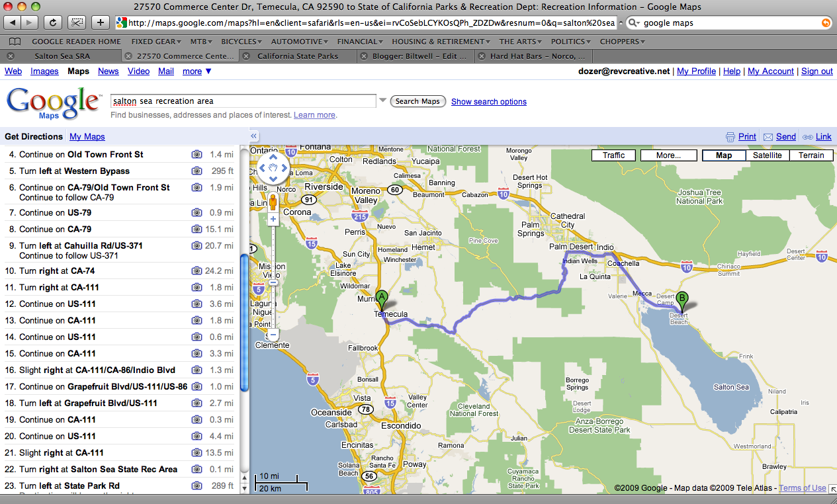The image size is (837, 504).
Task: Click the zoom in plus button on map
Action: pos(273,218)
